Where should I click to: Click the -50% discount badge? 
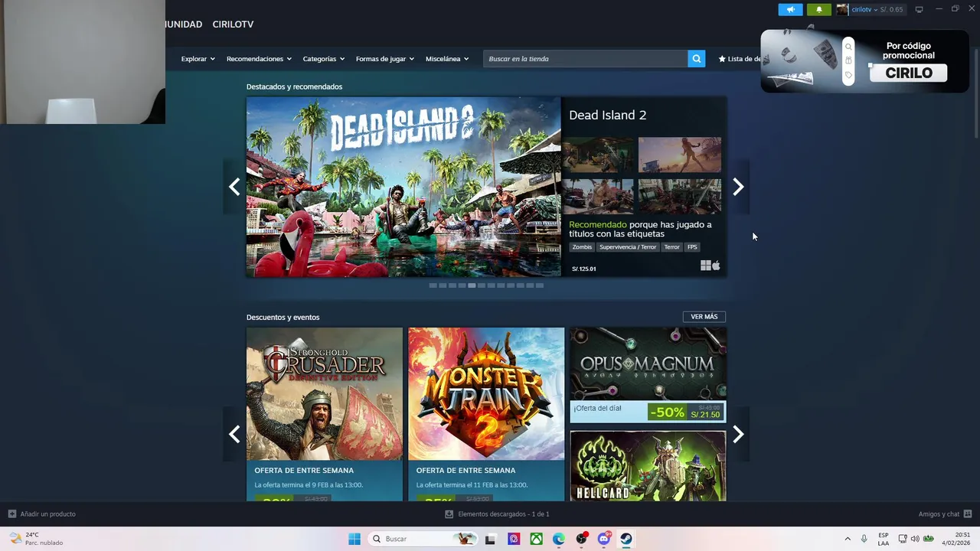pos(667,412)
